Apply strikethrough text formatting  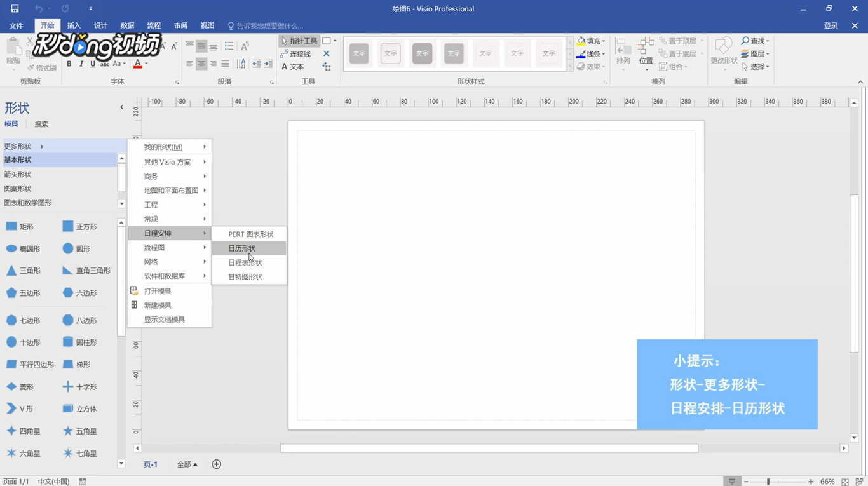pyautogui.click(x=105, y=64)
